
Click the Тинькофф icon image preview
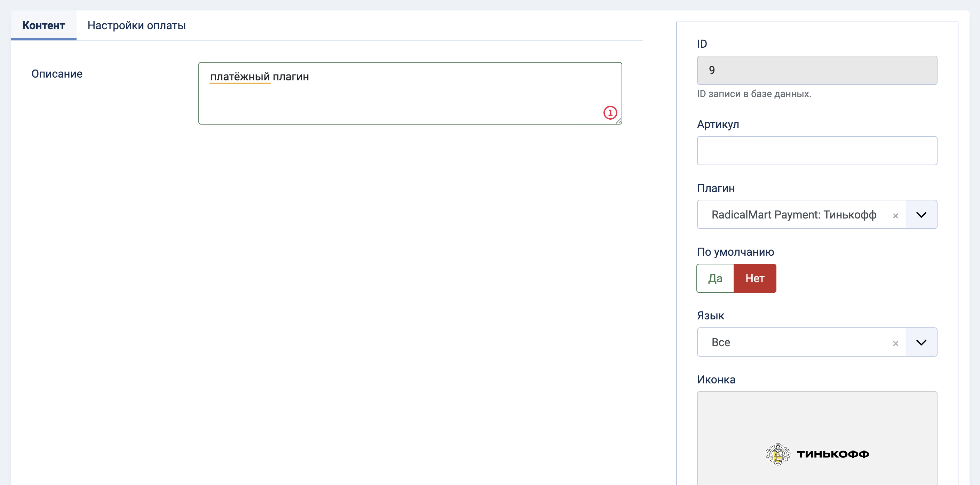[x=817, y=454]
